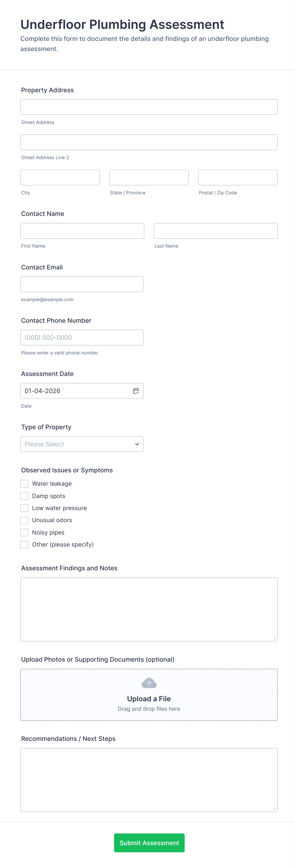Select the Unusual odors checkbox

pos(24,520)
